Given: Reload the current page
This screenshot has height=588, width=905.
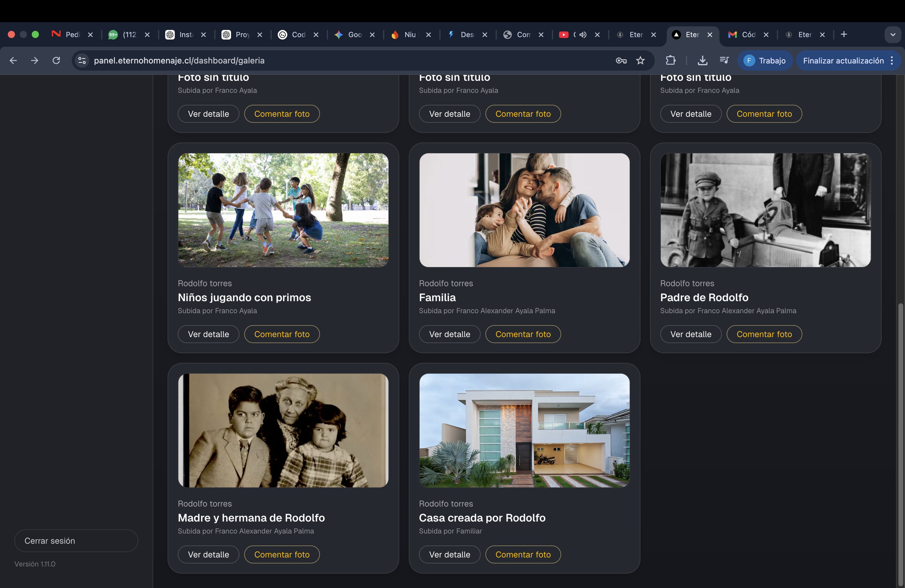Looking at the screenshot, I should tap(56, 60).
